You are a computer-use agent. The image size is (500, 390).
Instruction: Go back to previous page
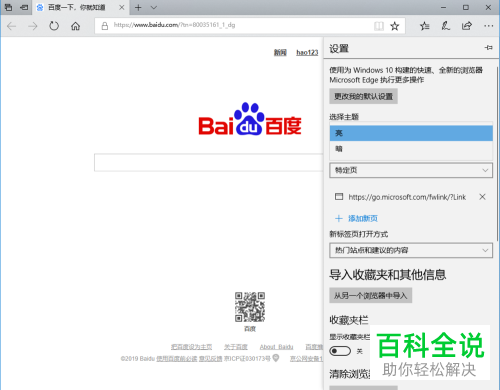(x=12, y=26)
